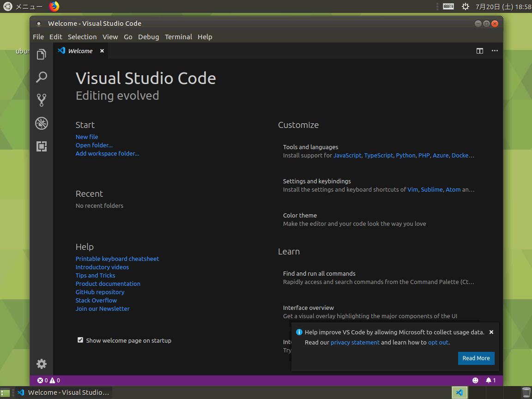Click the feedback smiley in status bar
The width and height of the screenshot is (532, 399).
475,381
